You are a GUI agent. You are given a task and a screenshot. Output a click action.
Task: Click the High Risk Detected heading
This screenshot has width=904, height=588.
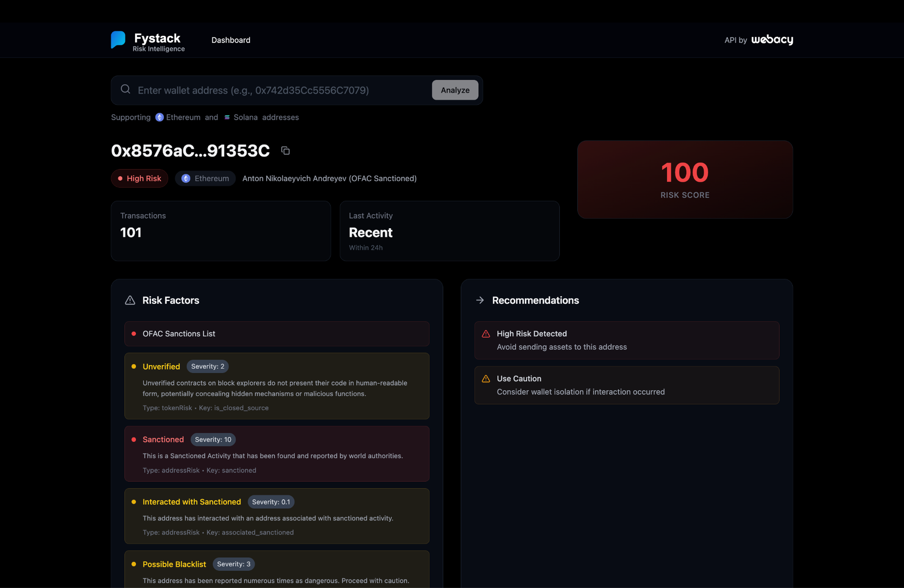(x=532, y=334)
